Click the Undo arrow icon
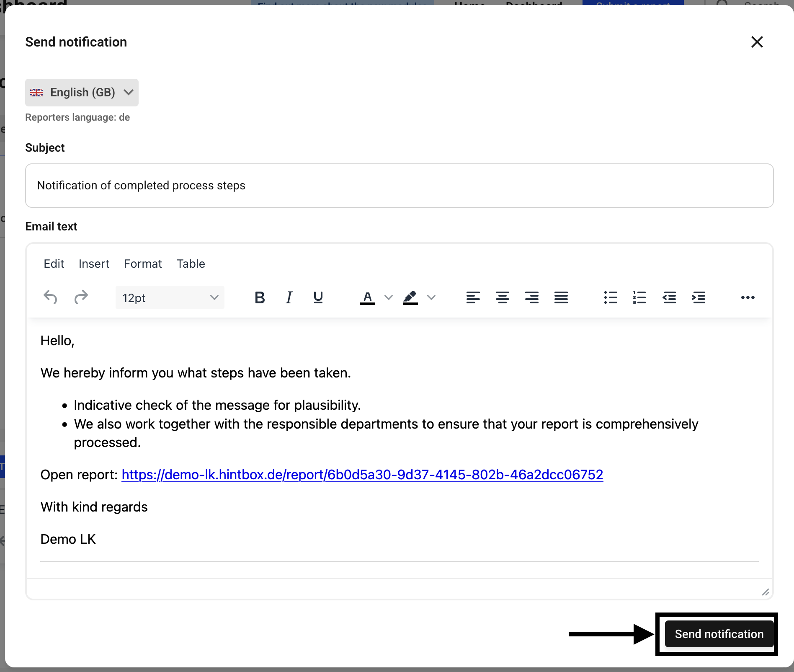The width and height of the screenshot is (794, 672). tap(50, 297)
